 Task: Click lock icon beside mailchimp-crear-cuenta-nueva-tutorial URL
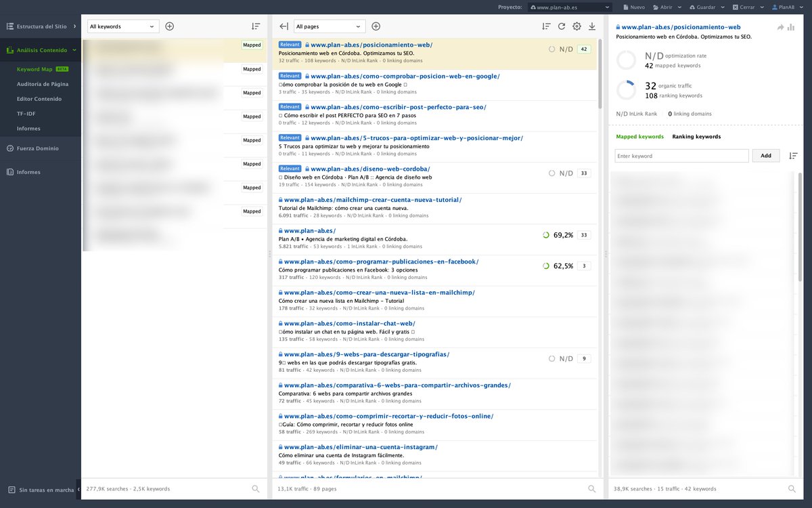(x=280, y=200)
